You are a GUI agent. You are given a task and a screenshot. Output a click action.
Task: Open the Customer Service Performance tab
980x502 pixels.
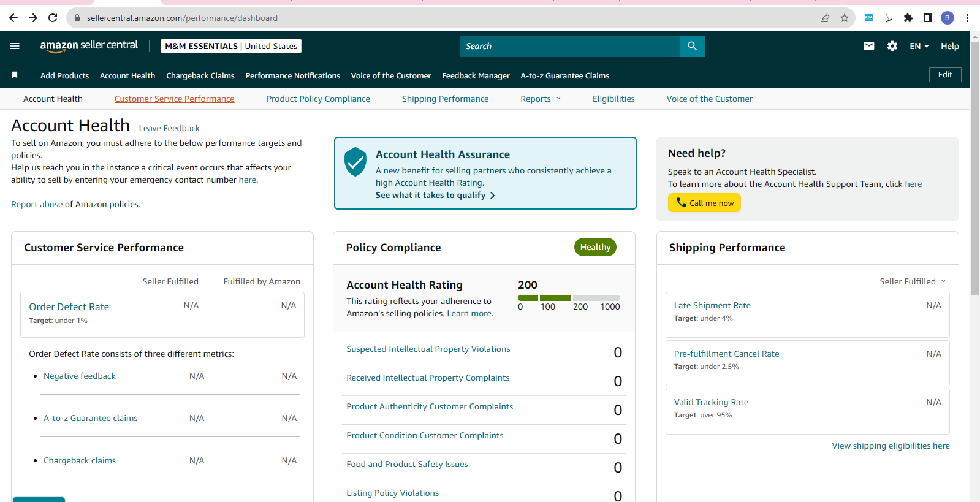[x=175, y=99]
